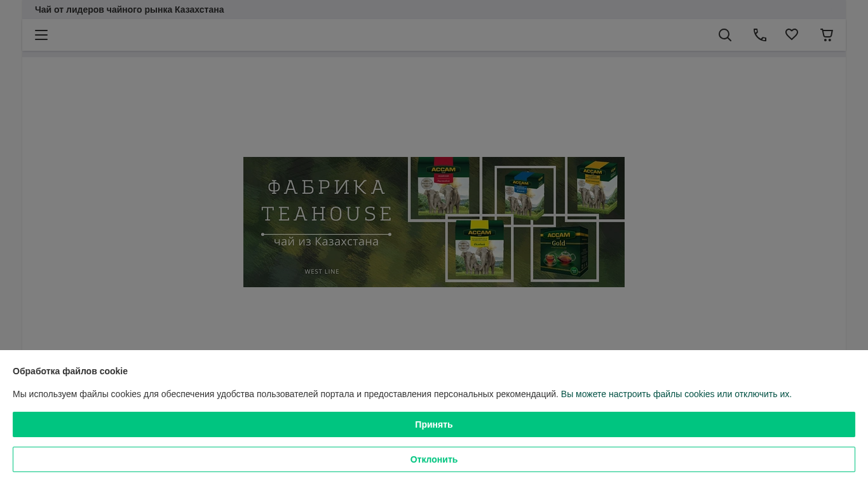Click the phone contact icon

(760, 35)
